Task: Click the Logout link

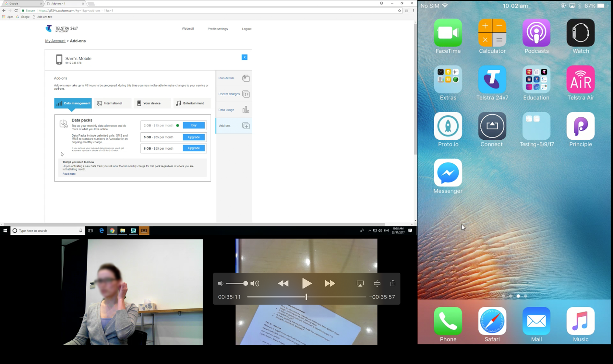Action: click(x=246, y=29)
